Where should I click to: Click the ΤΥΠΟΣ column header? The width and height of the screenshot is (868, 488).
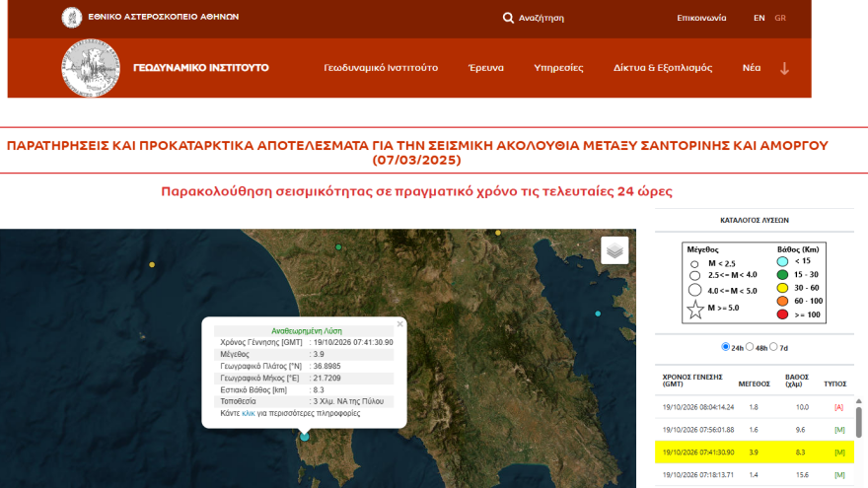tap(834, 383)
